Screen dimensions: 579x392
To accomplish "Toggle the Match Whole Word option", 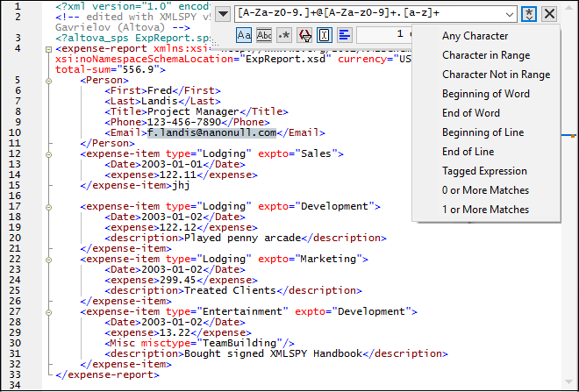I will (x=263, y=35).
